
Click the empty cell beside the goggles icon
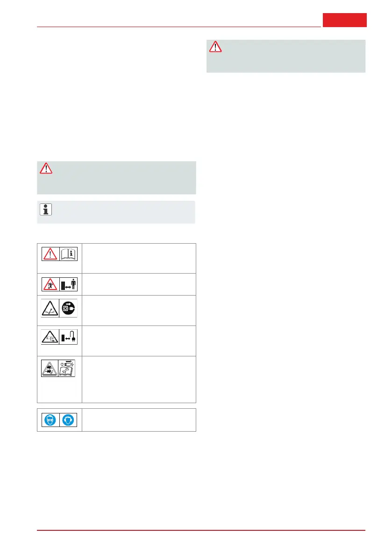139,420
